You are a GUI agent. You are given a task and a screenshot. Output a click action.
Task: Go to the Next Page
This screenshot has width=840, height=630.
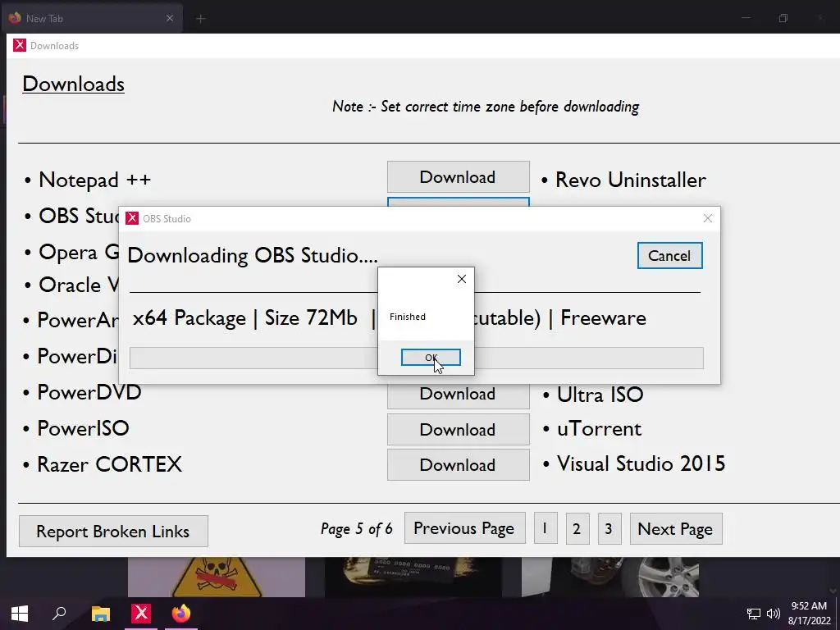[x=676, y=529]
